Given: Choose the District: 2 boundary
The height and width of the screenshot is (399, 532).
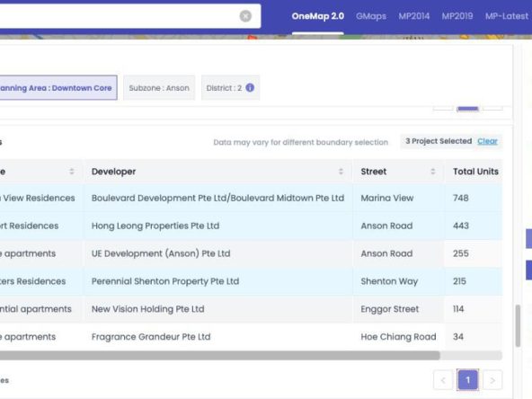Looking at the screenshot, I should [x=230, y=88].
